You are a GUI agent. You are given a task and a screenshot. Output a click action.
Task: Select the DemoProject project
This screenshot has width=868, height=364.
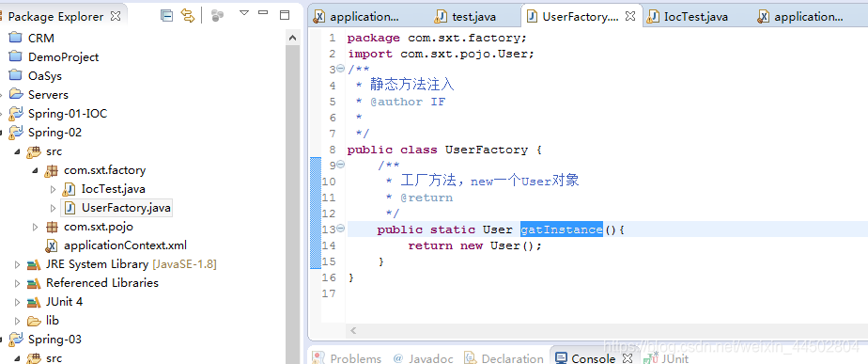click(x=63, y=57)
